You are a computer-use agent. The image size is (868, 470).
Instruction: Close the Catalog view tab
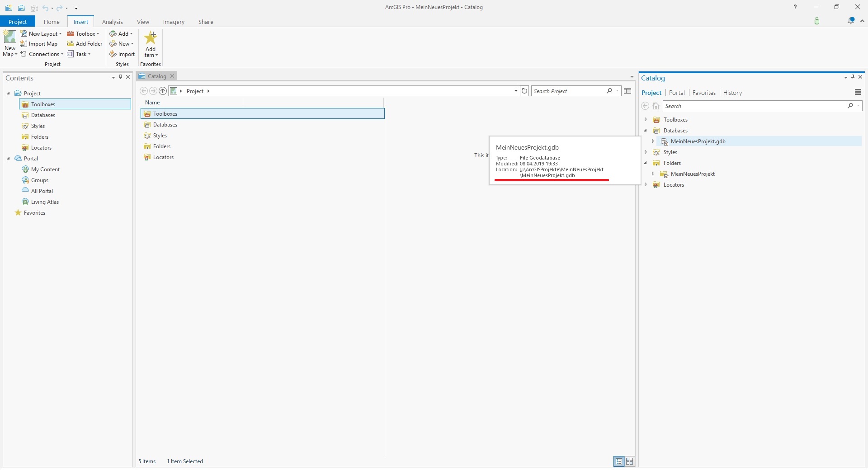172,76
